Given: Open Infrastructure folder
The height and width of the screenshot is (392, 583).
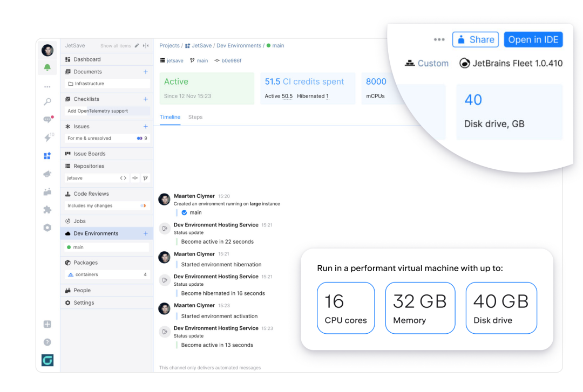Looking at the screenshot, I should (107, 84).
